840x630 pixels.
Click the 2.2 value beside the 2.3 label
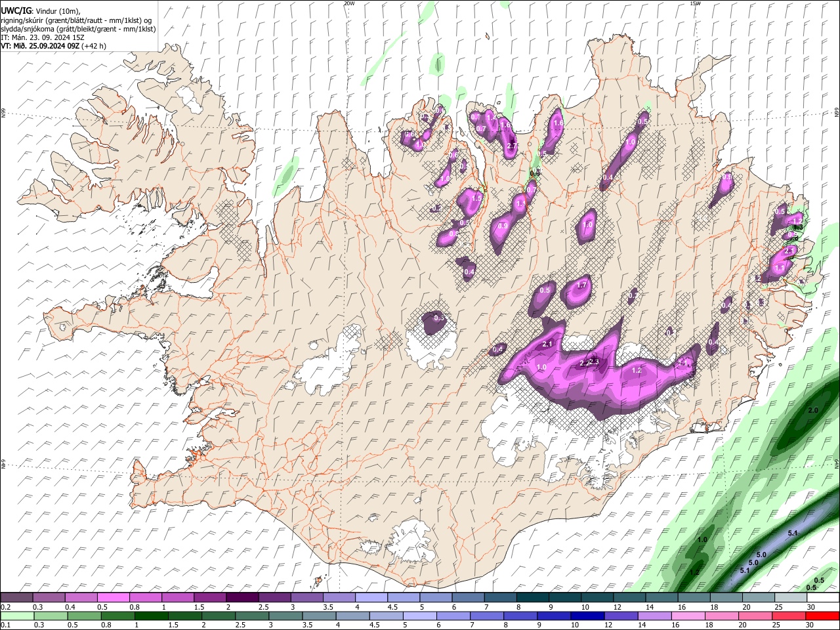coord(584,363)
